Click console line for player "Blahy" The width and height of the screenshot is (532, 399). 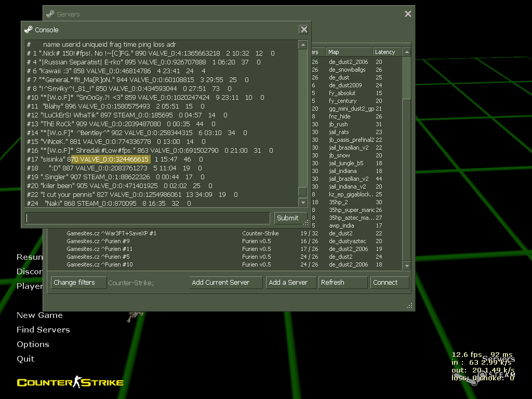coord(115,107)
